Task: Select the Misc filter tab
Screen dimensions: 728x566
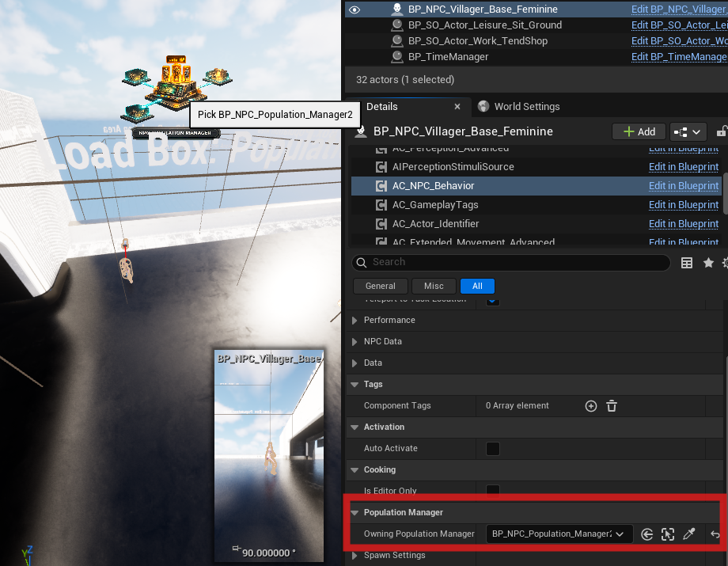Action: coord(434,287)
